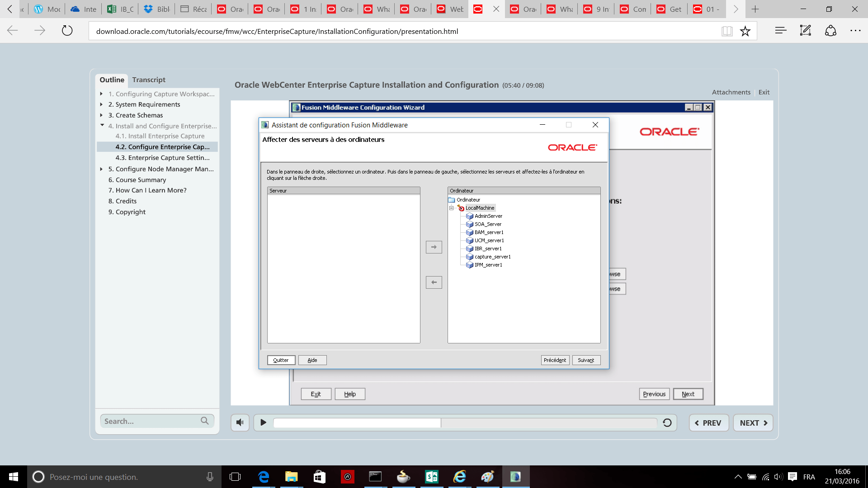
Task: Select capture_server1 in the Ordinateur tree
Action: (492, 257)
